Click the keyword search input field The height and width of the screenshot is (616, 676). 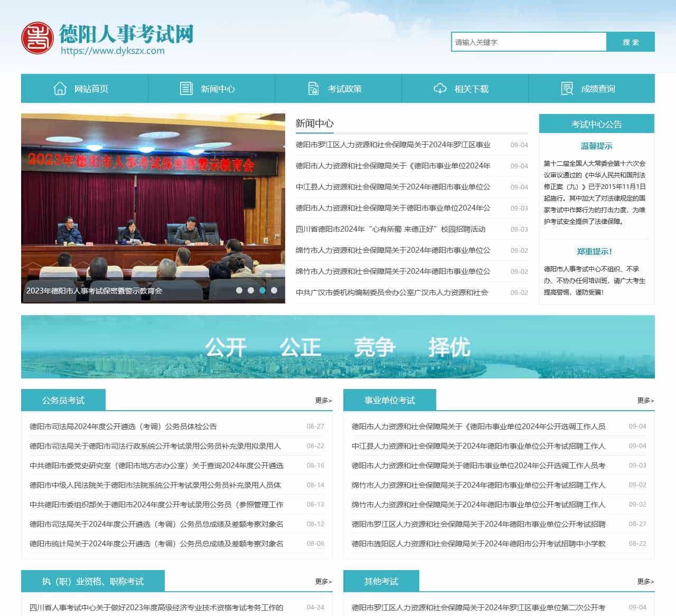pos(528,42)
